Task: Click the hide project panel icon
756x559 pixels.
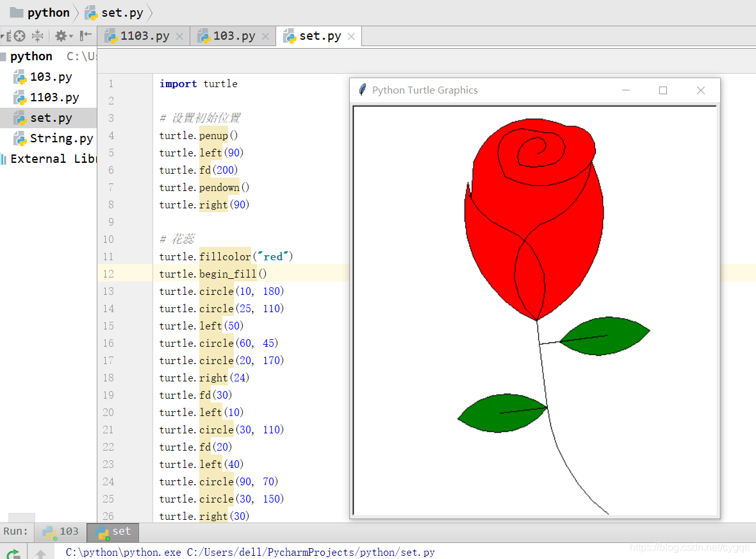Action: coord(85,35)
